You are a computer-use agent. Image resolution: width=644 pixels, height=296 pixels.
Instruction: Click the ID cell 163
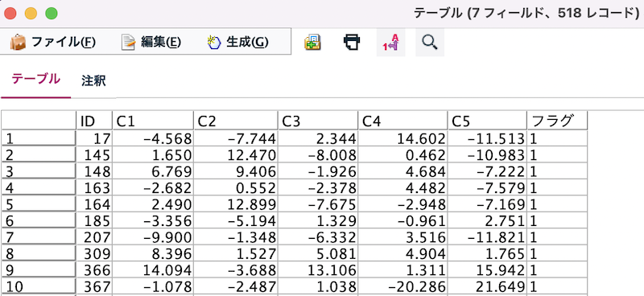point(94,188)
